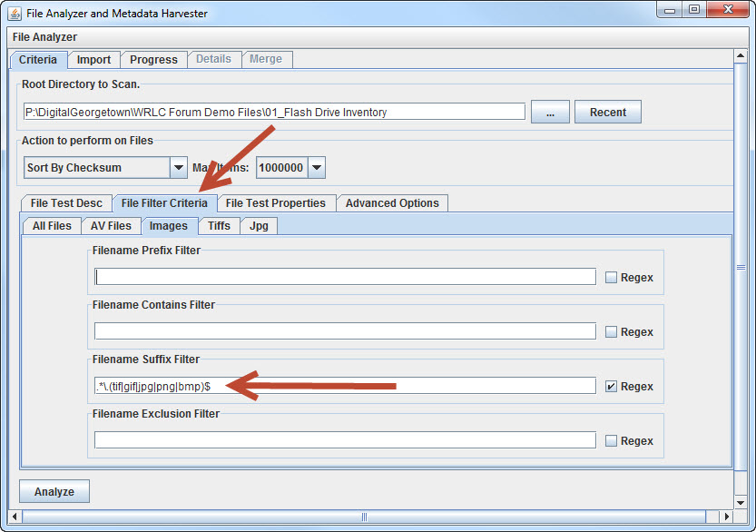Click the browse "..." directory button

pos(550,113)
